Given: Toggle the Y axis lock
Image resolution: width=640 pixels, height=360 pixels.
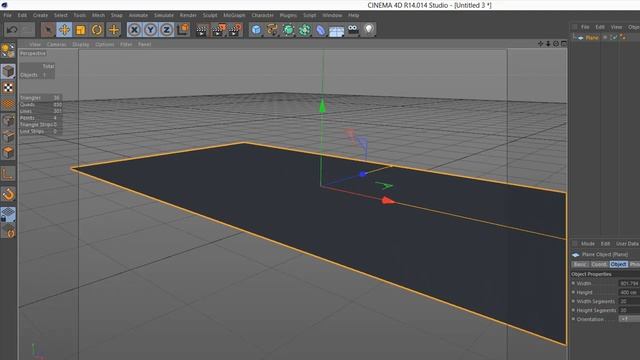Looking at the screenshot, I should (150, 30).
